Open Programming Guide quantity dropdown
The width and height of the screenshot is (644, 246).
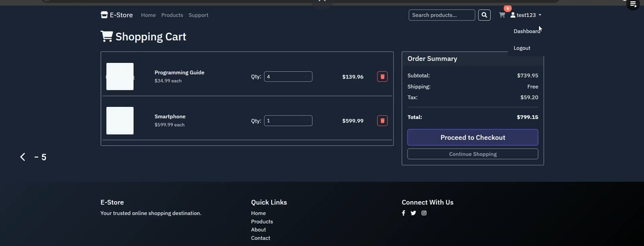click(288, 76)
